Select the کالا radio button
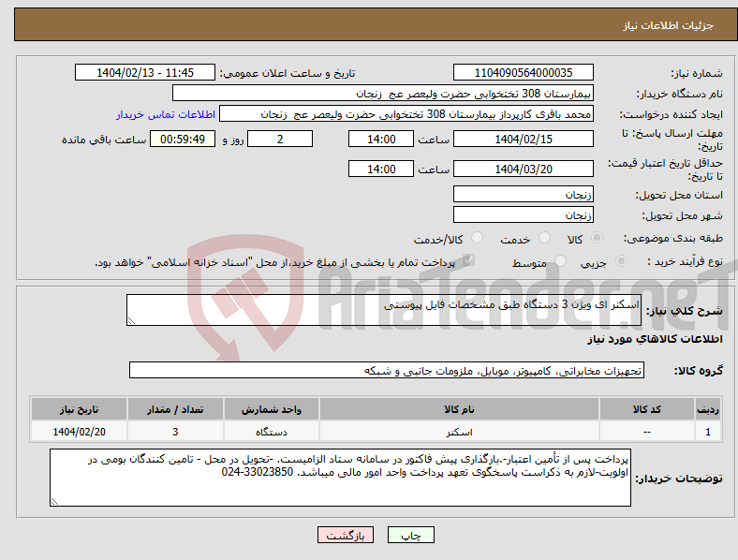 597,238
